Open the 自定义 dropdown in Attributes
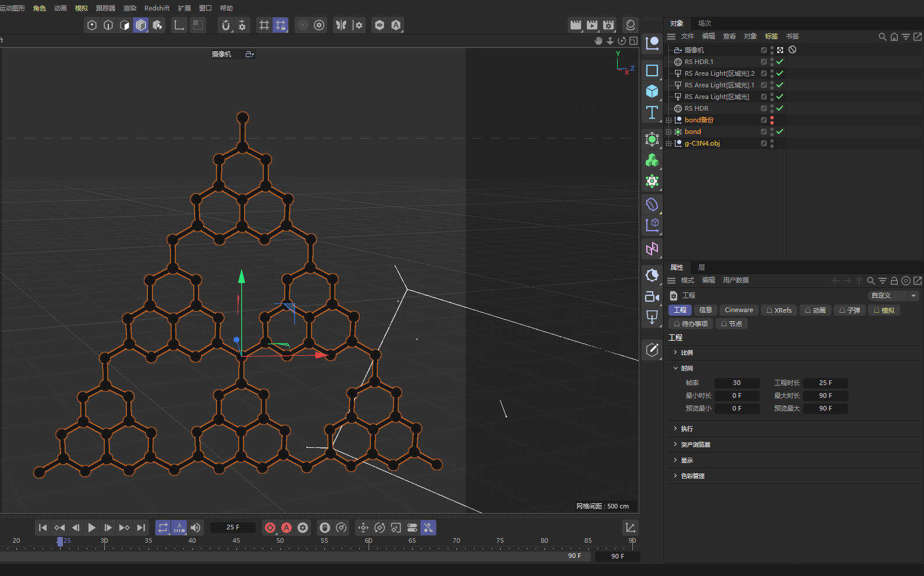 point(893,296)
